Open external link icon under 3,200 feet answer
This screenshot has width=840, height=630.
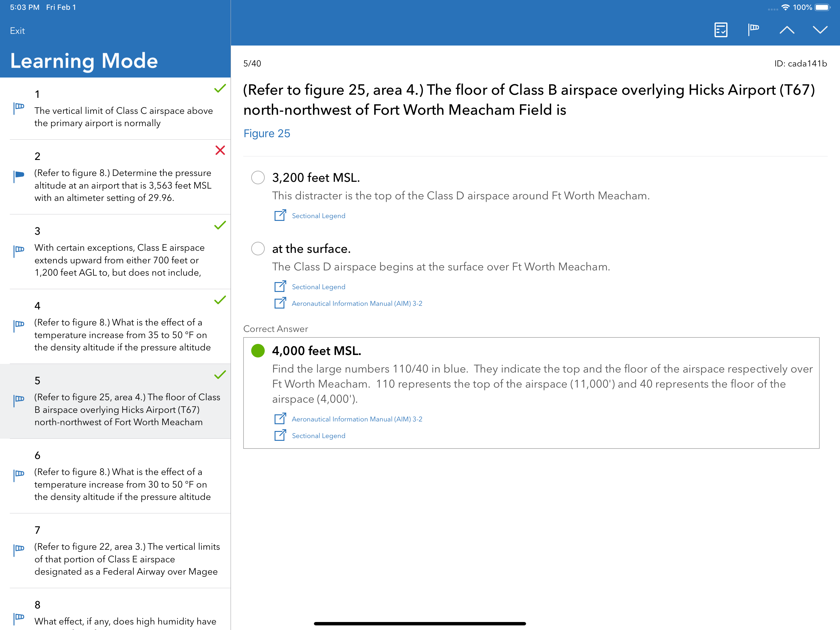pyautogui.click(x=280, y=215)
